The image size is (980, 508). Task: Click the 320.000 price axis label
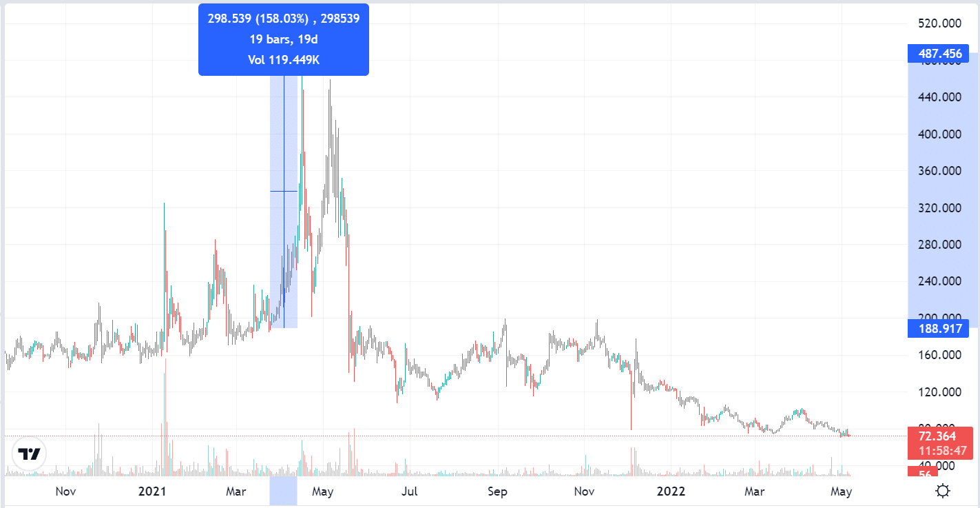pos(939,207)
